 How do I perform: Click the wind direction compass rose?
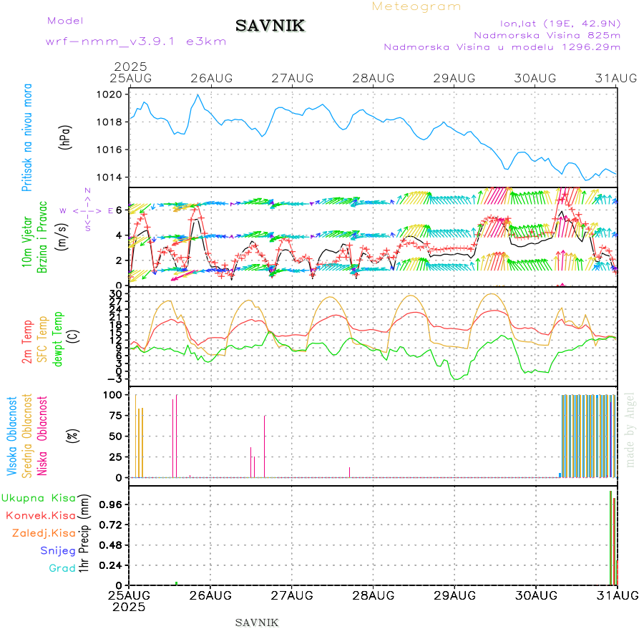click(x=87, y=210)
